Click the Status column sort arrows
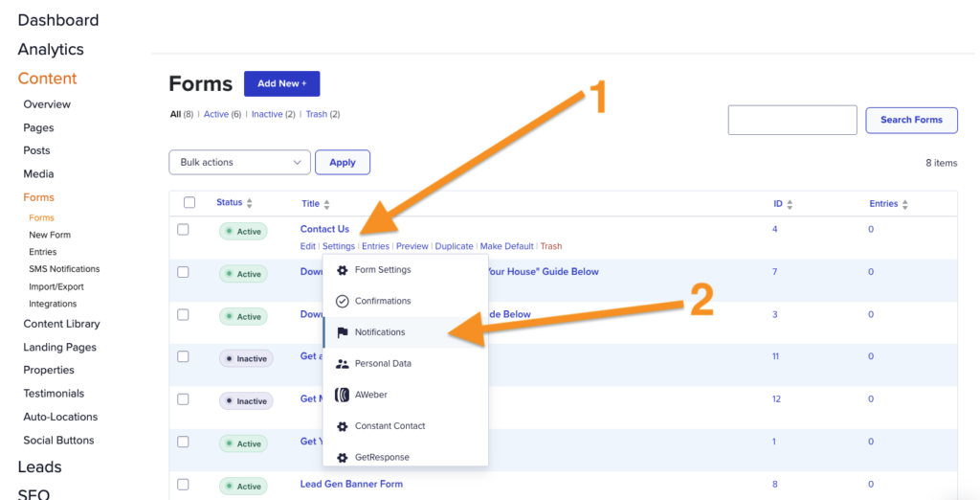The image size is (980, 500). click(250, 203)
